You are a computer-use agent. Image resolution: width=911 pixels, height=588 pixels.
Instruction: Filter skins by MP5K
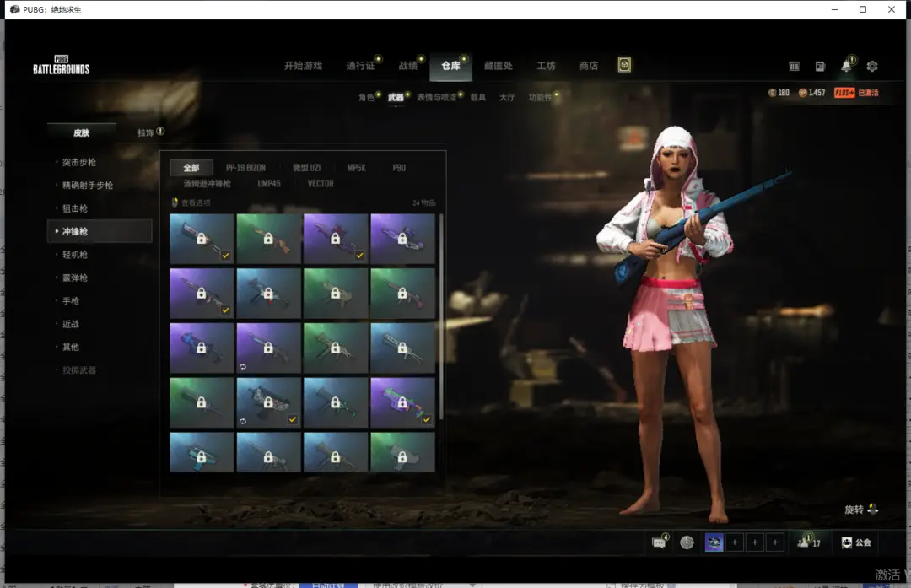pyautogui.click(x=356, y=168)
